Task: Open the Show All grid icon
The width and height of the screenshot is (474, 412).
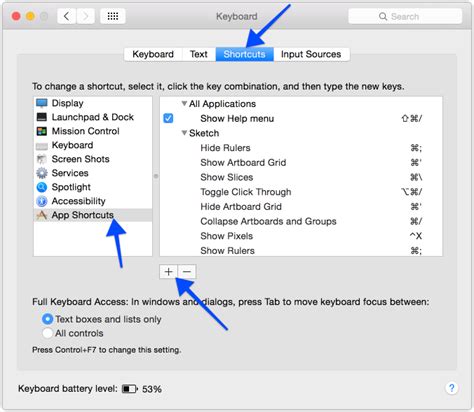Action: [113, 16]
